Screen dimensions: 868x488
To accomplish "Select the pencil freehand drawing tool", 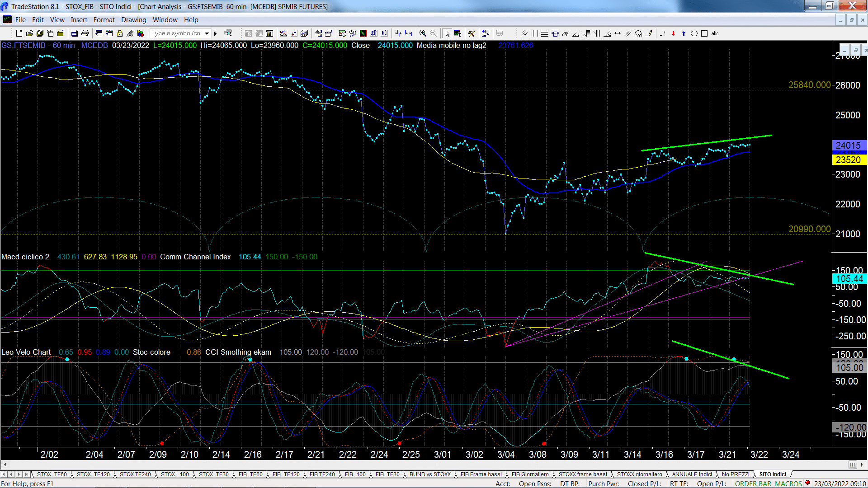I will (x=649, y=33).
